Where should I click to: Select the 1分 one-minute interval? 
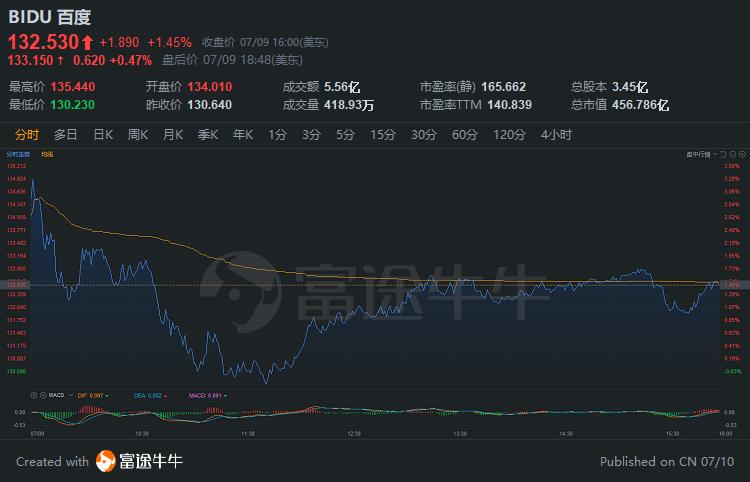[x=277, y=135]
